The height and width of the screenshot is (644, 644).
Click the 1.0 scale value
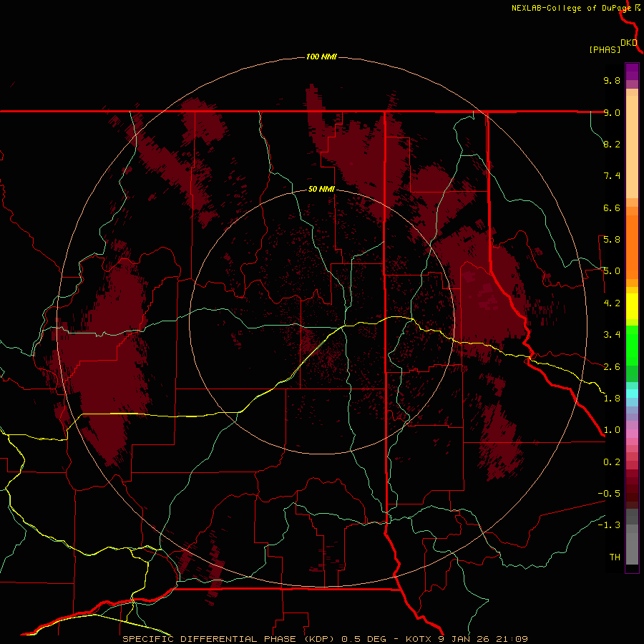612,430
